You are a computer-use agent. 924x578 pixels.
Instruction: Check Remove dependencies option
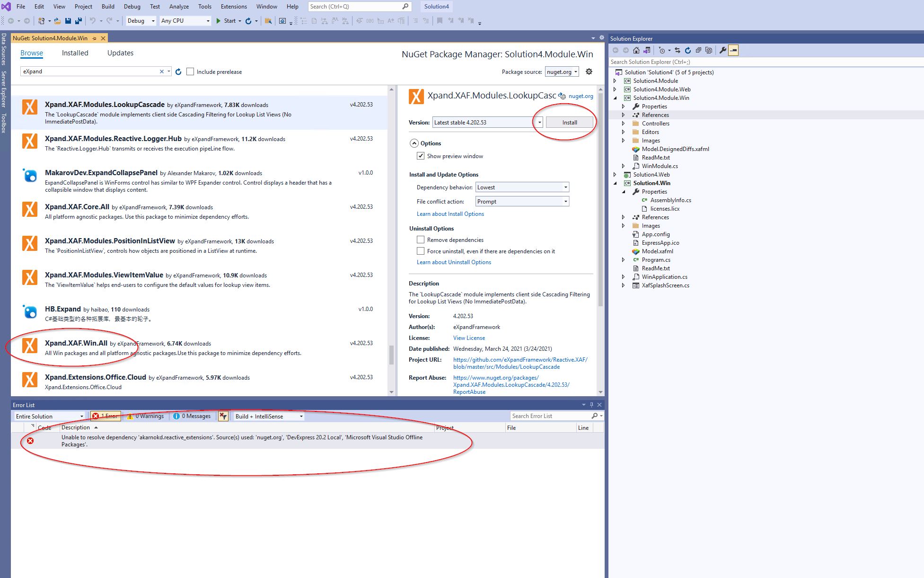pyautogui.click(x=421, y=240)
